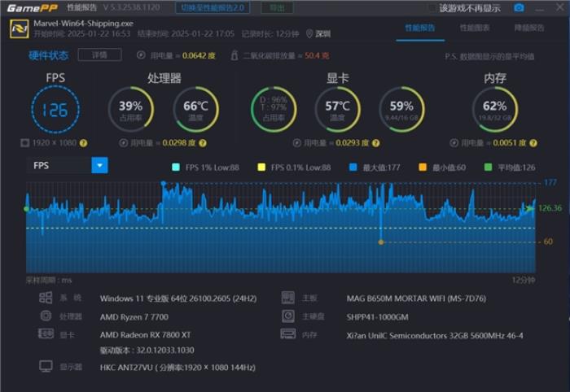Click the monitor icon beside HKC ANT27VU

46,366
